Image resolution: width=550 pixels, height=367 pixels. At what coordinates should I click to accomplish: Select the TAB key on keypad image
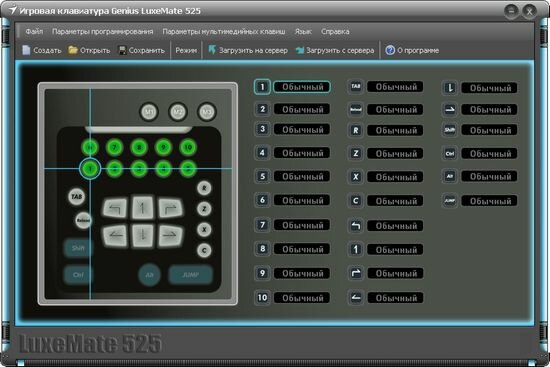76,196
